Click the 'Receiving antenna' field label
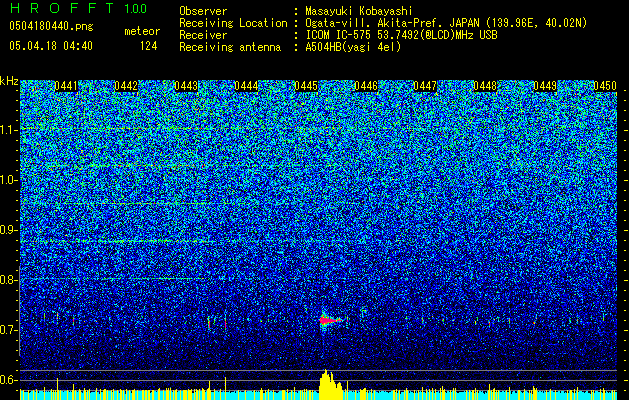The image size is (629, 400). 230,47
